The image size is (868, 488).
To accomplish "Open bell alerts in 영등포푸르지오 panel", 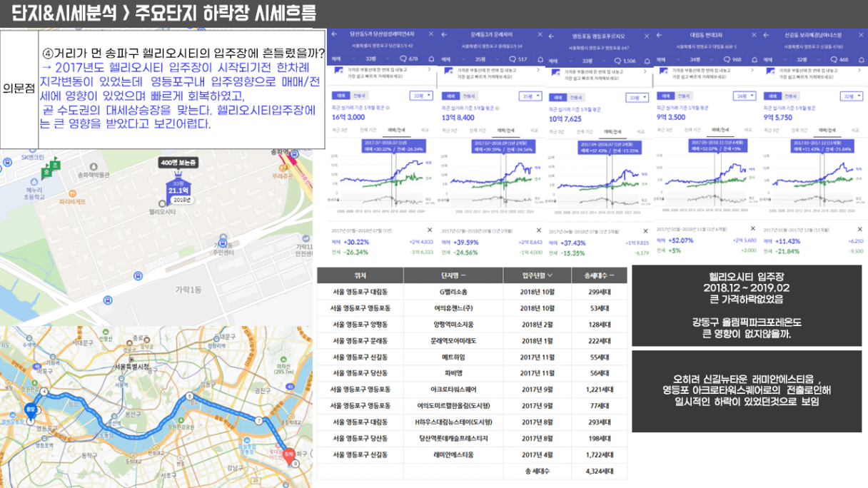I will (x=646, y=61).
